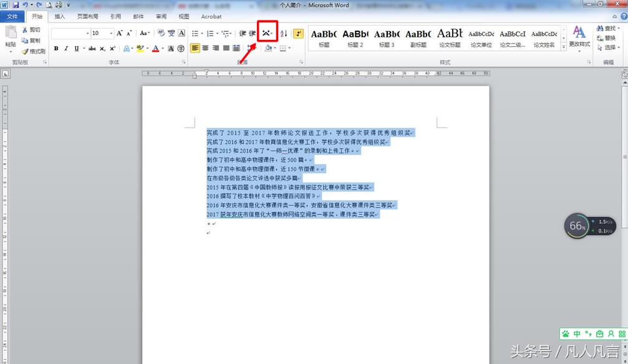
Task: Open the font name dropdown
Action: click(x=87, y=33)
